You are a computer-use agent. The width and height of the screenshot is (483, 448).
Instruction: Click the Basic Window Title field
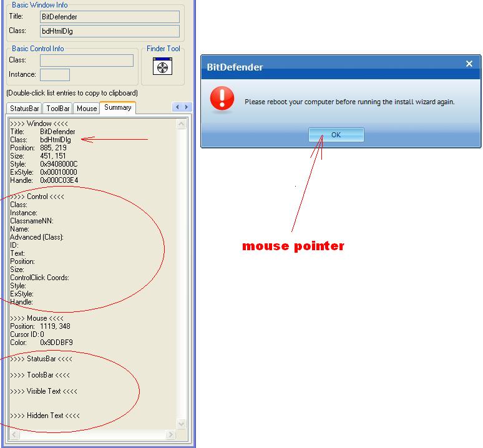(110, 17)
